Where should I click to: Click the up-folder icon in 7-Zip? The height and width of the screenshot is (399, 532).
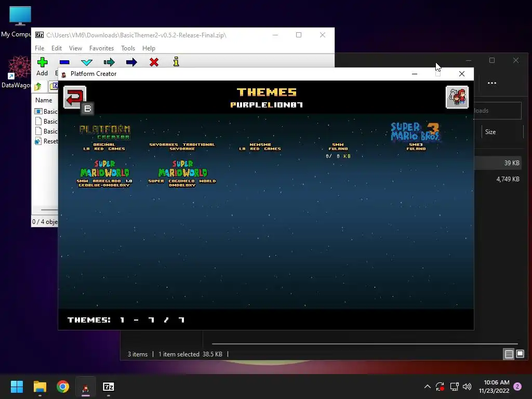click(37, 87)
